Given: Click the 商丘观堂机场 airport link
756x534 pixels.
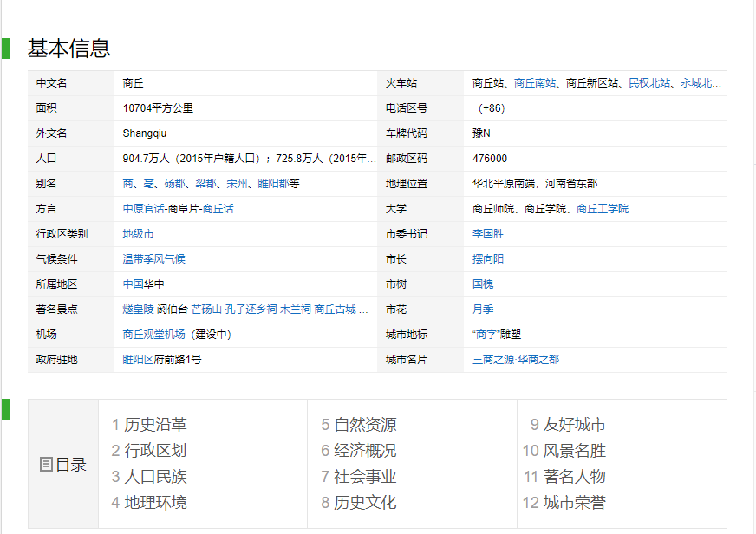Looking at the screenshot, I should tap(154, 335).
